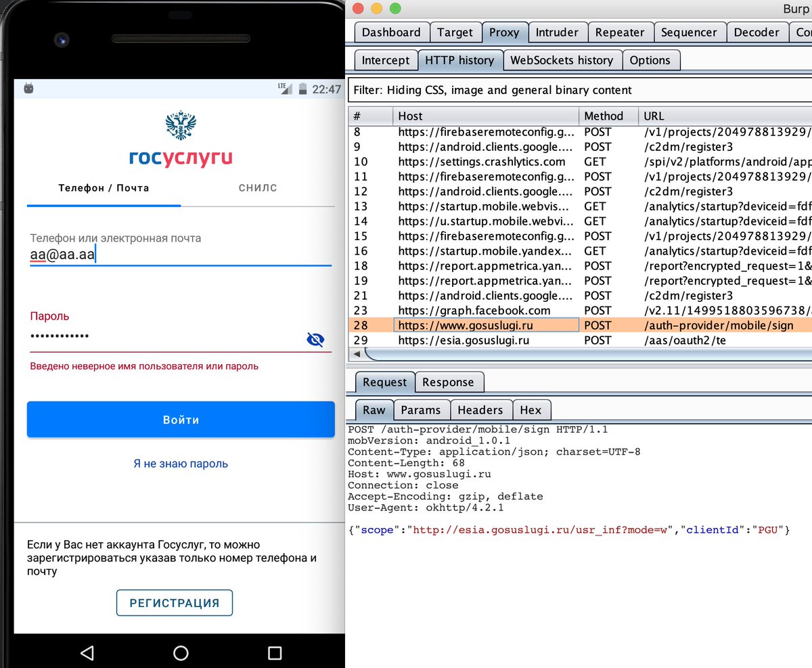Select request 14 to u.startup.mobile.webvi
The height and width of the screenshot is (668, 812).
(580, 221)
